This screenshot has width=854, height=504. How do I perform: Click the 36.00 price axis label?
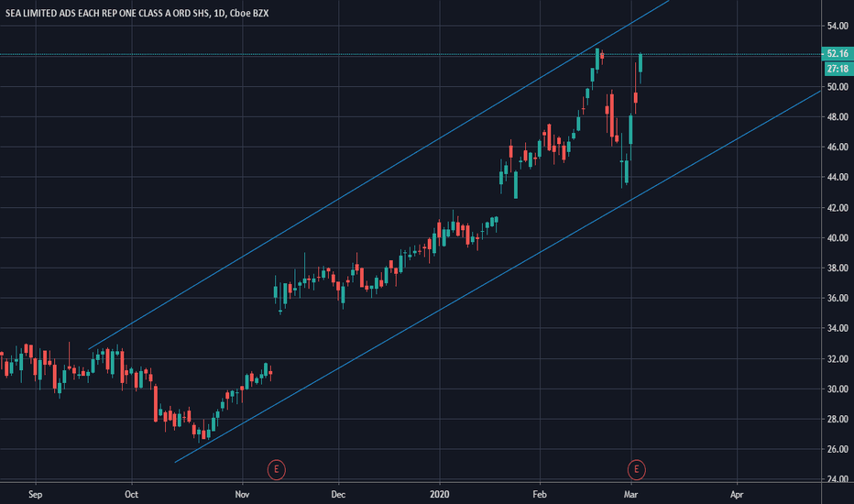pyautogui.click(x=838, y=298)
